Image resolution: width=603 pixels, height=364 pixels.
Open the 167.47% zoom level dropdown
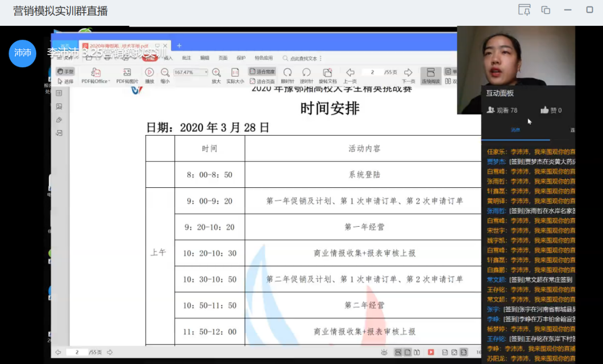tap(206, 72)
